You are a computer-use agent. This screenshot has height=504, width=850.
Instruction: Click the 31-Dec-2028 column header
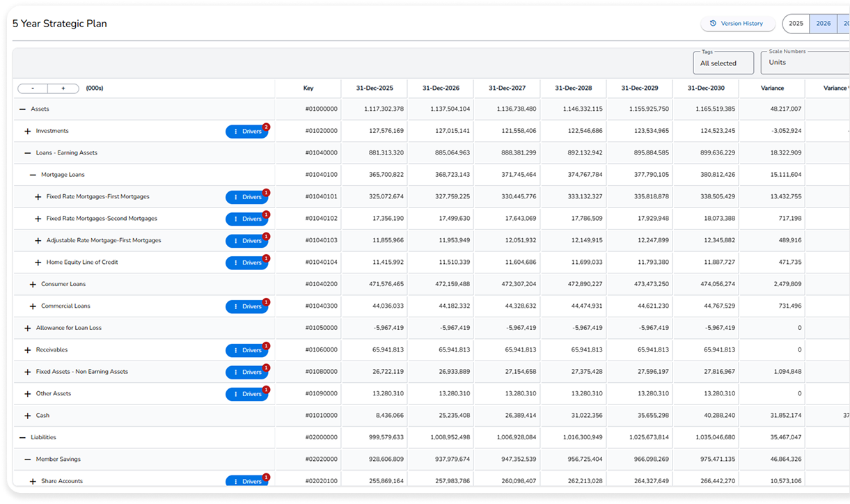[574, 88]
